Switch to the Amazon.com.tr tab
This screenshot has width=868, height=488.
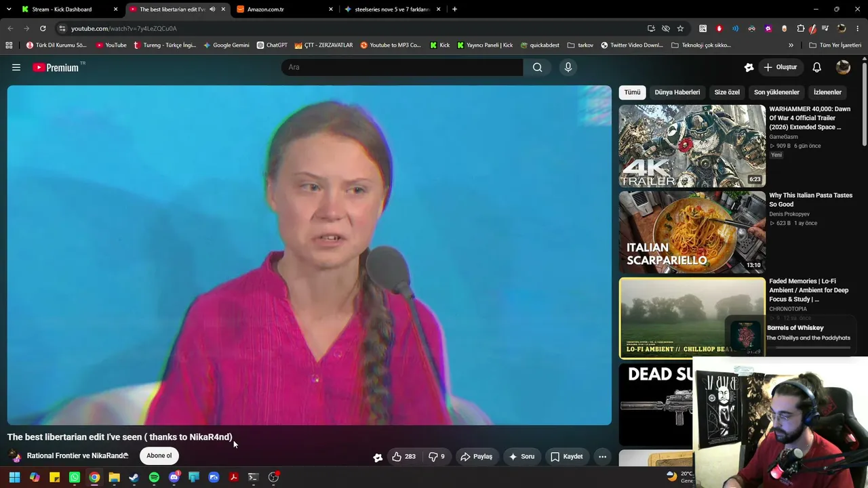(x=285, y=9)
